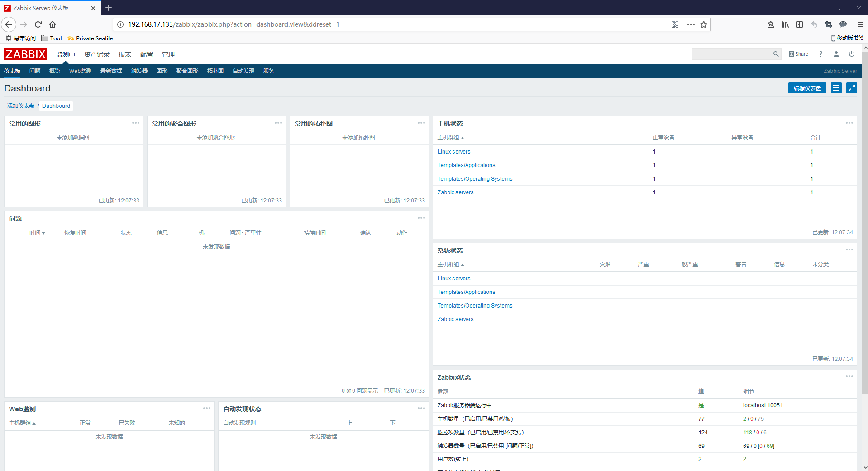Open options menu of 问题 widget
The image size is (868, 471).
click(x=421, y=218)
